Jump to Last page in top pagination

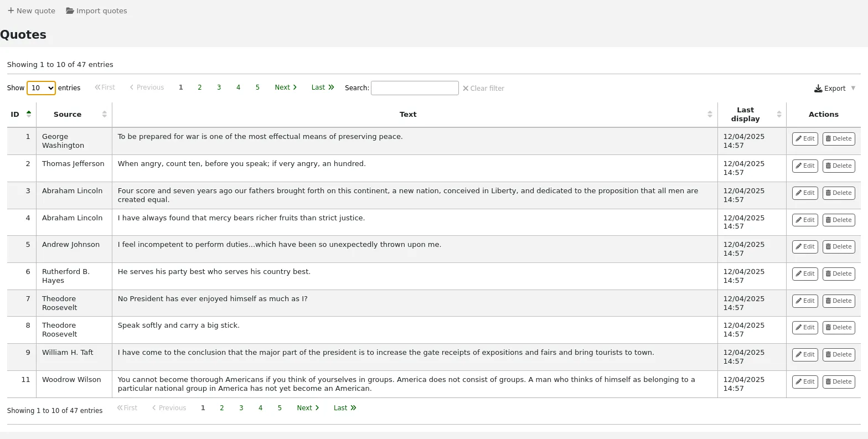[x=323, y=87]
